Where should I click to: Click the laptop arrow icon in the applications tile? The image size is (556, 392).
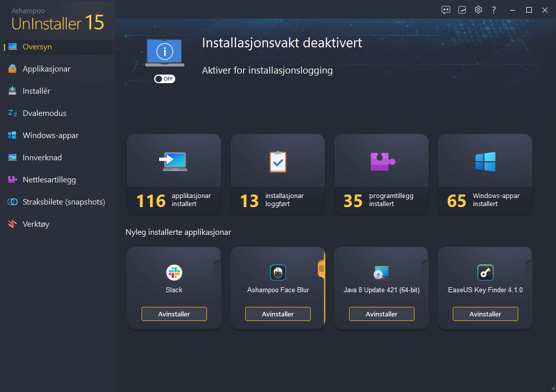173,162
